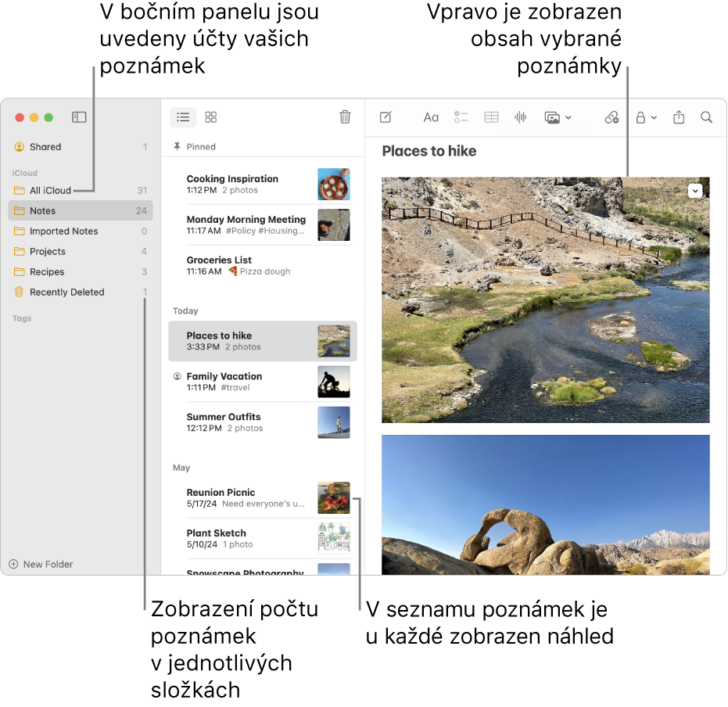This screenshot has width=728, height=707.
Task: Click the Pinned section header
Action: (x=201, y=147)
